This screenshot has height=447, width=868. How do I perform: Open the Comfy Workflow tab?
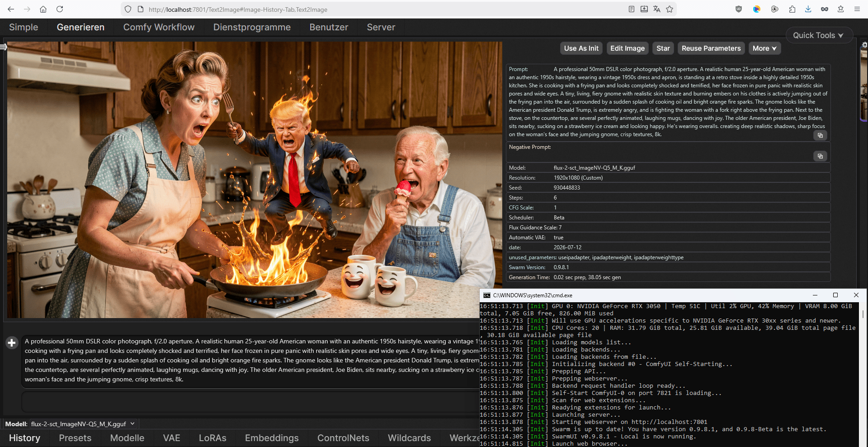pos(159,27)
